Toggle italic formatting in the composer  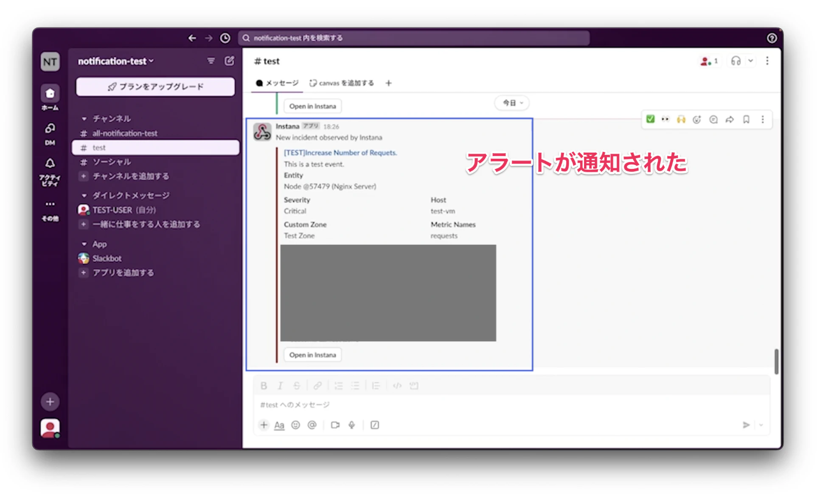[x=280, y=386]
